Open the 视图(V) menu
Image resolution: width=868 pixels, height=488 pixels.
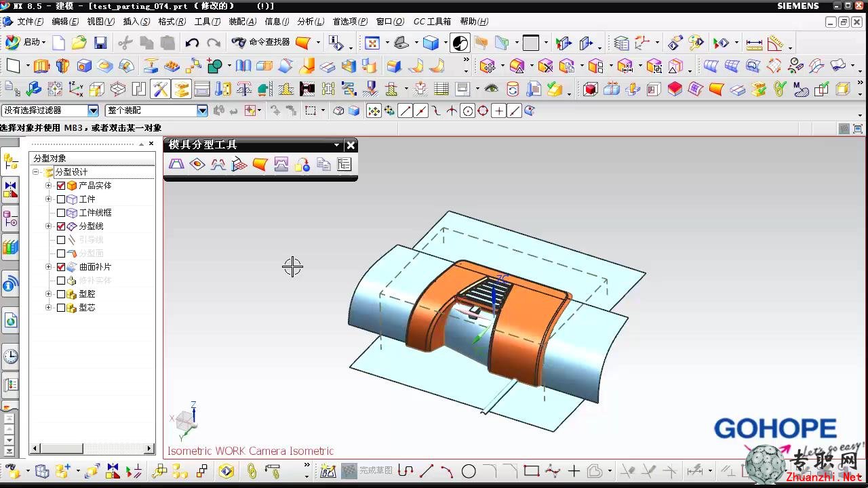point(101,22)
